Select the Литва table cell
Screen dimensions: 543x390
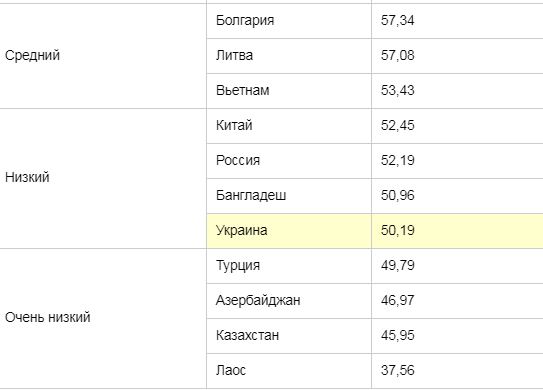coord(289,56)
